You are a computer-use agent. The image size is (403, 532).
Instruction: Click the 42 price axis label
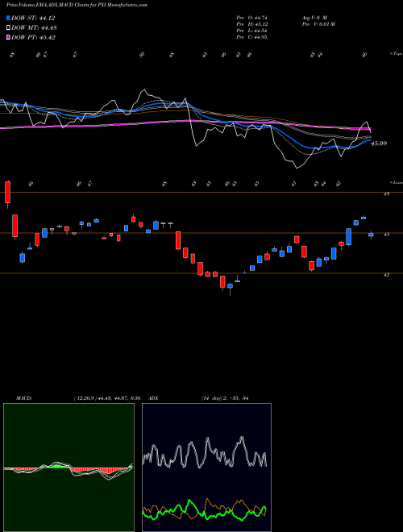[x=386, y=275]
